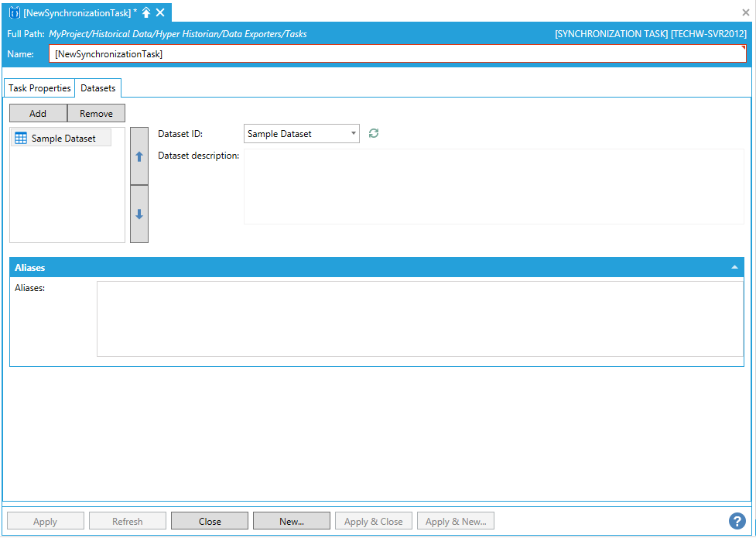Click the pin icon on the document tab
The image size is (756, 538).
(146, 12)
